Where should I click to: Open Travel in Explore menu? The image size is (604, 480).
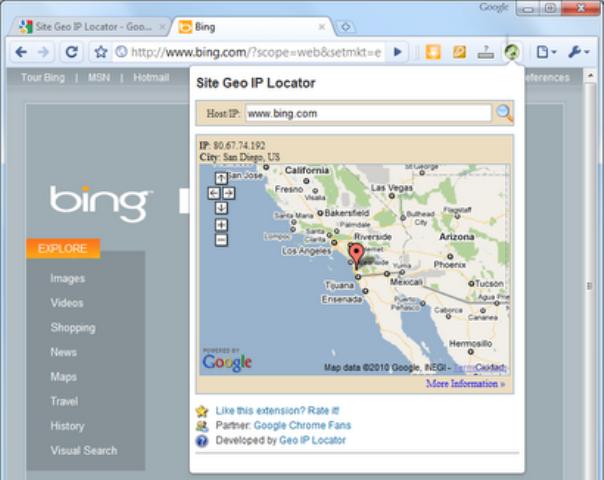coord(64,401)
